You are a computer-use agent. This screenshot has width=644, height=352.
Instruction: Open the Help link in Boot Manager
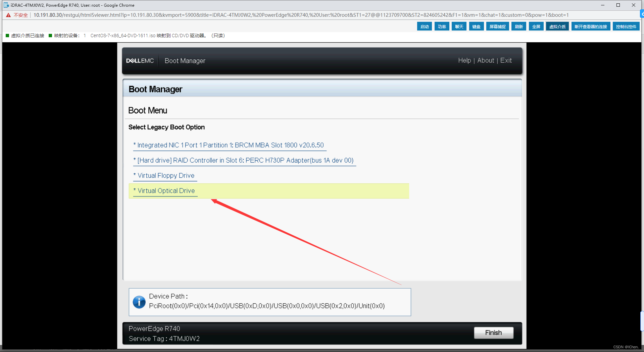[x=464, y=60]
